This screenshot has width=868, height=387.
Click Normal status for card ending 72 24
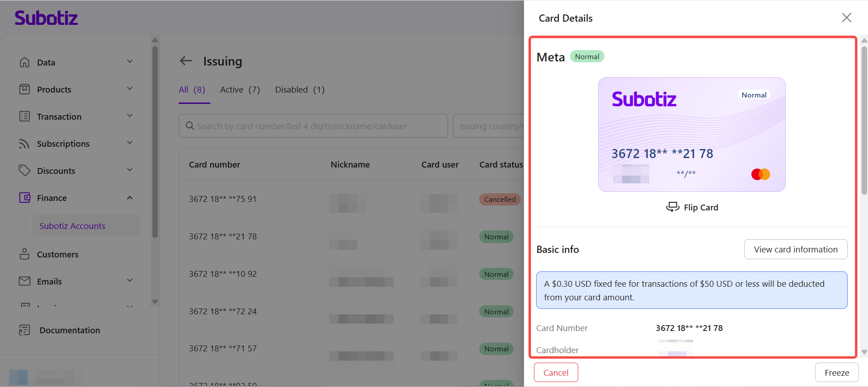tap(496, 312)
